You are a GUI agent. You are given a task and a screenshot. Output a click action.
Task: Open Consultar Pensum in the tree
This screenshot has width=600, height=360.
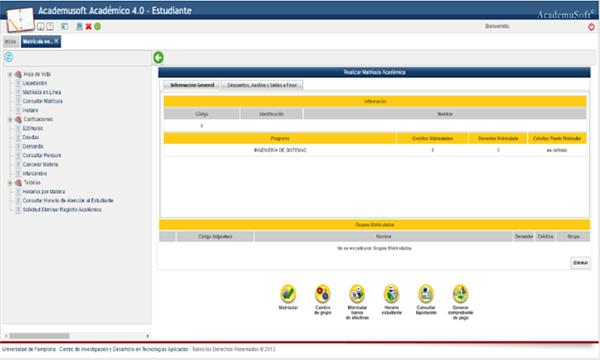click(42, 155)
